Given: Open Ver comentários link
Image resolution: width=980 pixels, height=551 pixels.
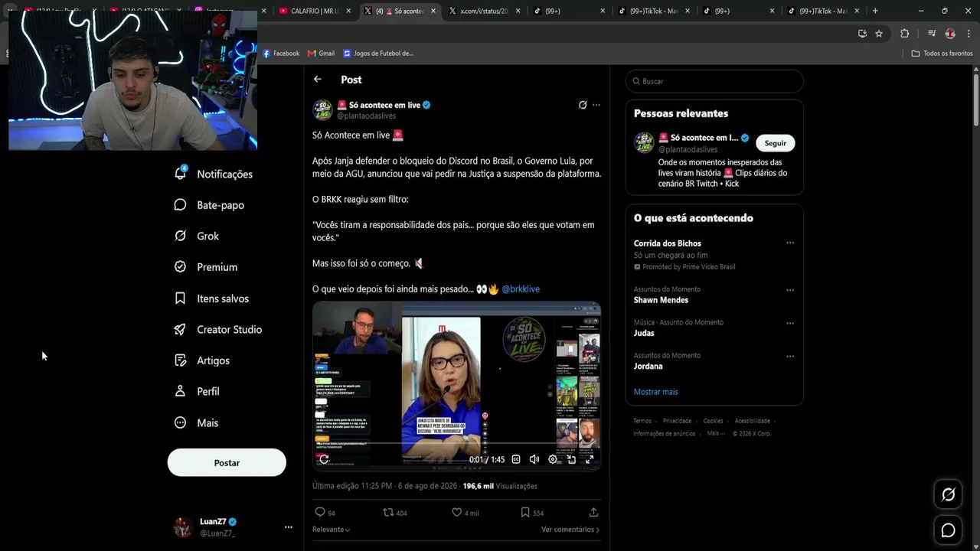Looking at the screenshot, I should tap(570, 530).
